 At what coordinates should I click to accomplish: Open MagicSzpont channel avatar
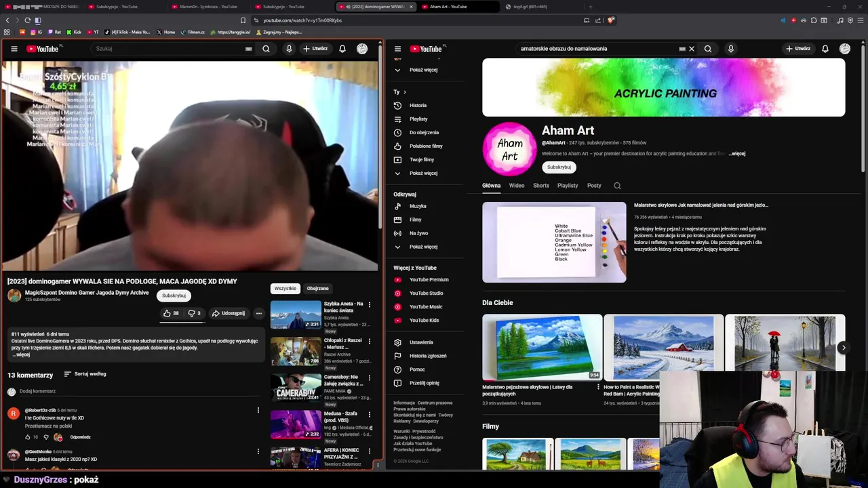point(14,296)
